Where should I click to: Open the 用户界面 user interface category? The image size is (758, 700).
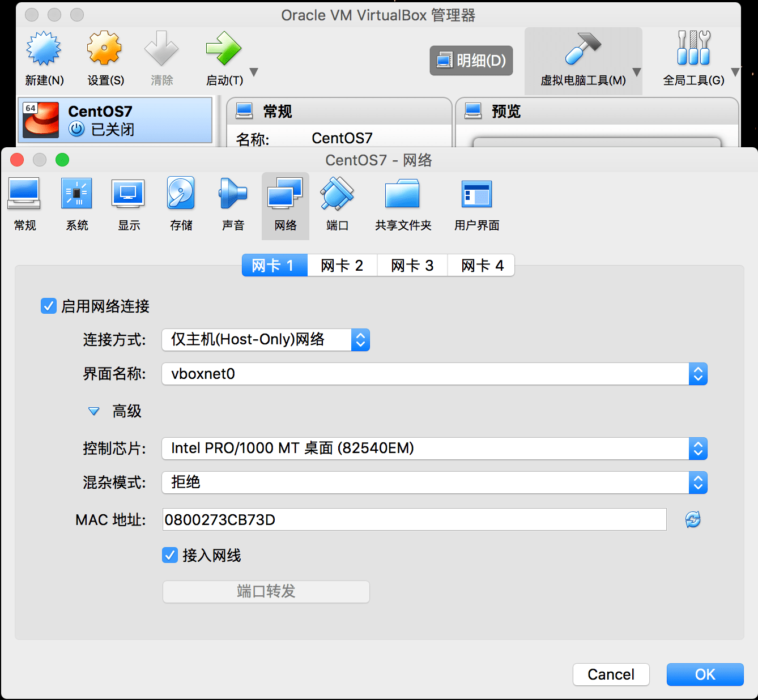coord(476,204)
